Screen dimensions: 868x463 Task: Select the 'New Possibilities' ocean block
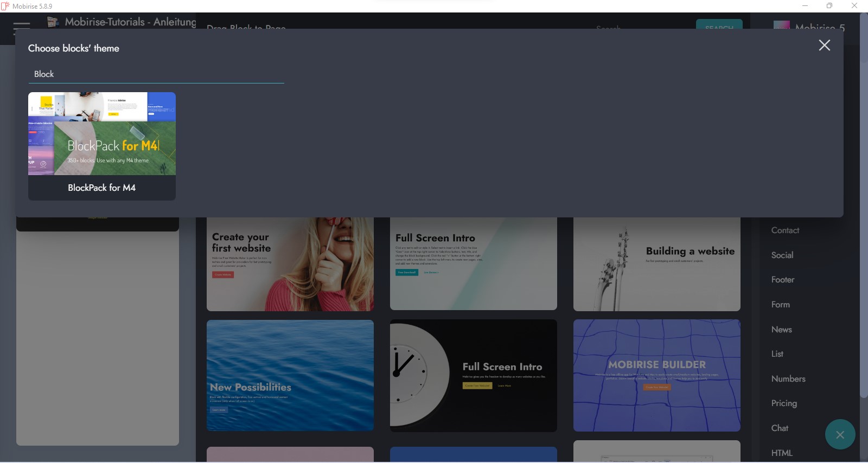pos(290,375)
